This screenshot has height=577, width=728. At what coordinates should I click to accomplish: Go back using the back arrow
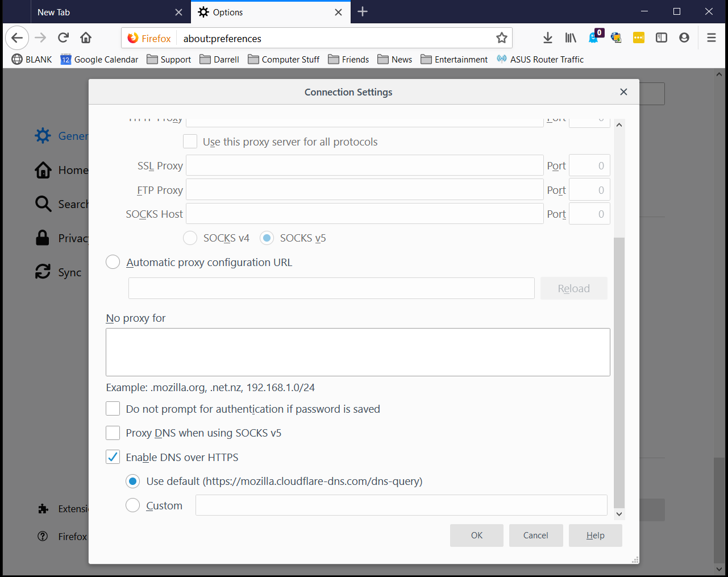click(17, 38)
